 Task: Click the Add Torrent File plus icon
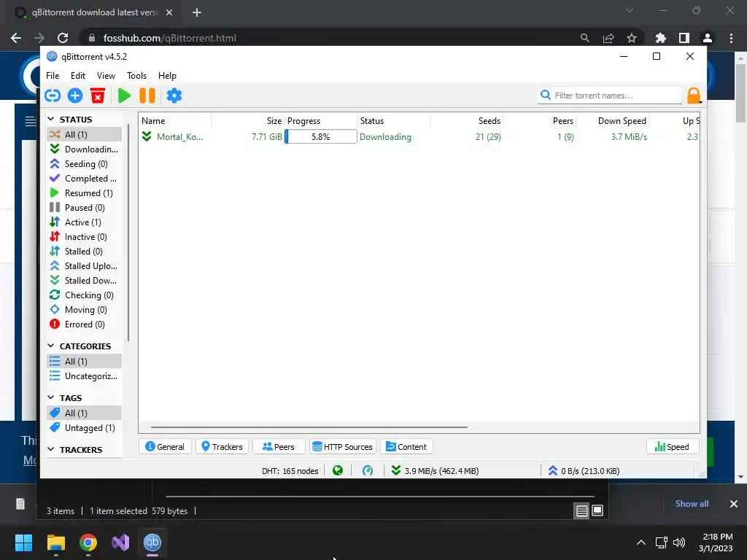point(75,96)
